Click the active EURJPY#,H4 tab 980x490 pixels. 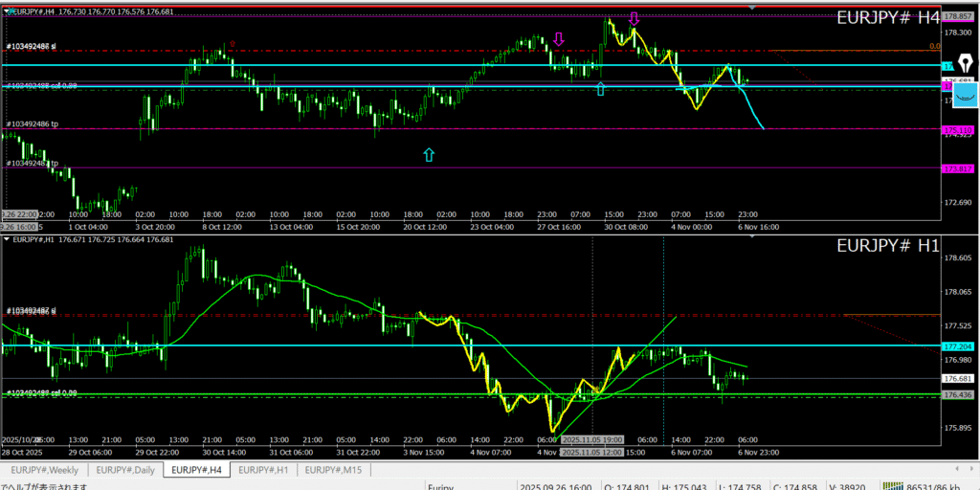[196, 470]
